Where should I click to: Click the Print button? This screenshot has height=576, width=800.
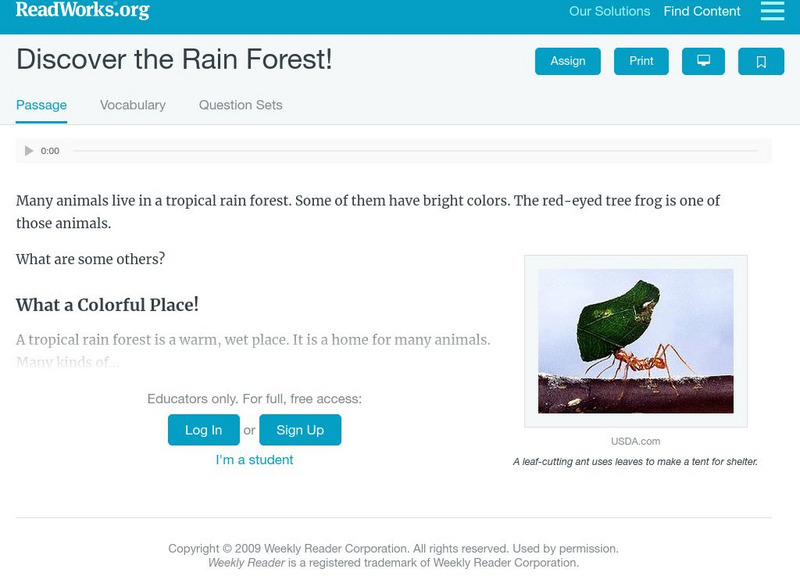click(x=641, y=61)
